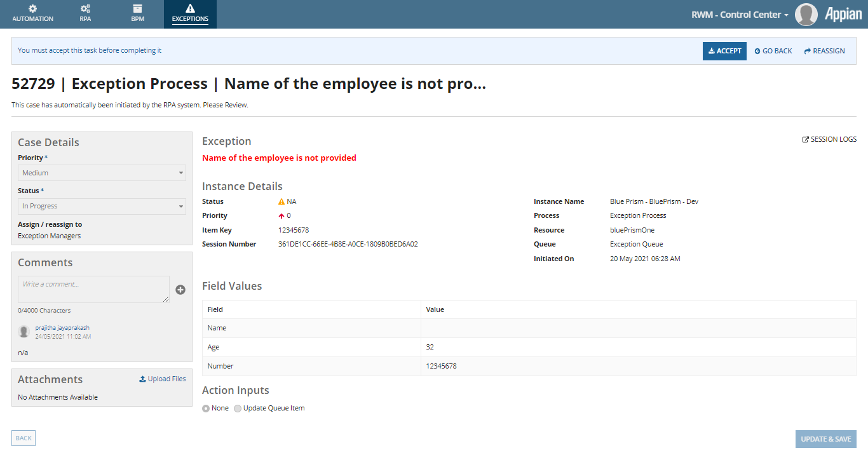The image size is (868, 467).
Task: Click No Attachments Available text
Action: click(58, 397)
